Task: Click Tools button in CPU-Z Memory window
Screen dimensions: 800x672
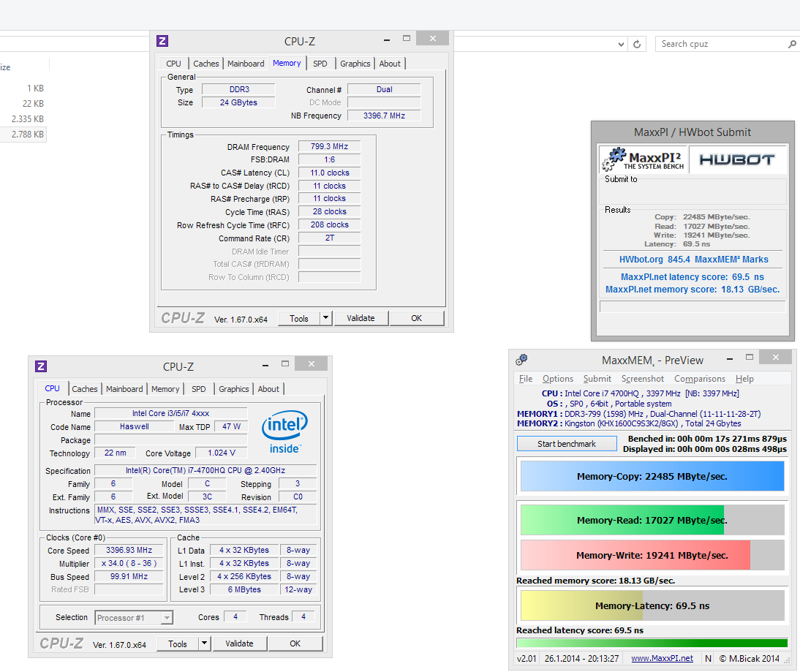Action: pos(299,318)
